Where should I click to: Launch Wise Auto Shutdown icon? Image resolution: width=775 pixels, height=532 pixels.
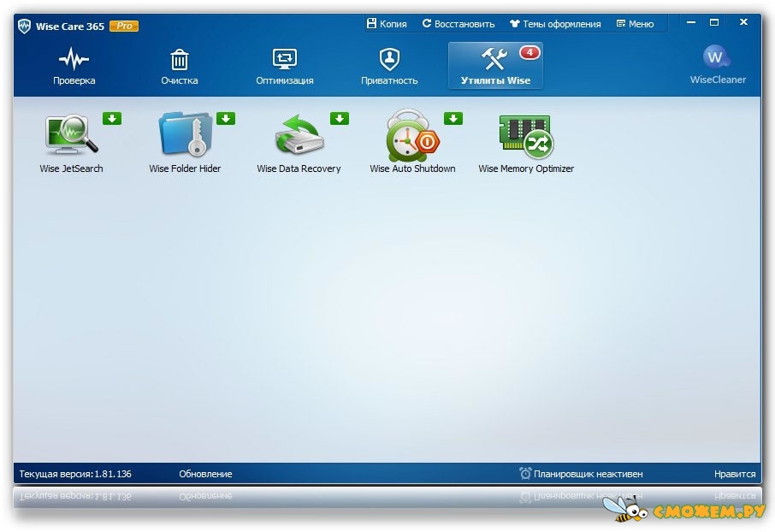click(411, 135)
